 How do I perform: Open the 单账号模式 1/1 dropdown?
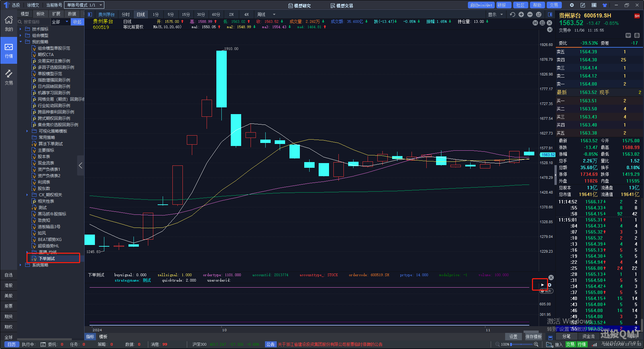[85, 5]
